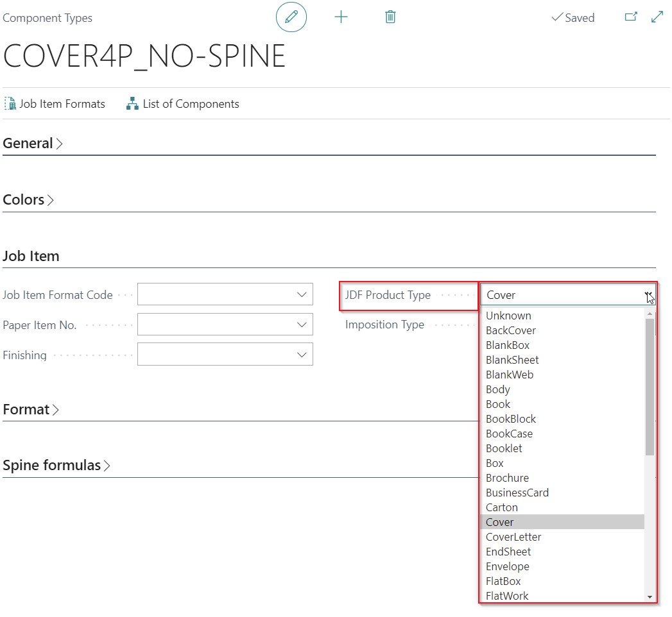The width and height of the screenshot is (672, 617).
Task: Expand the Colors section
Action: pyautogui.click(x=28, y=200)
